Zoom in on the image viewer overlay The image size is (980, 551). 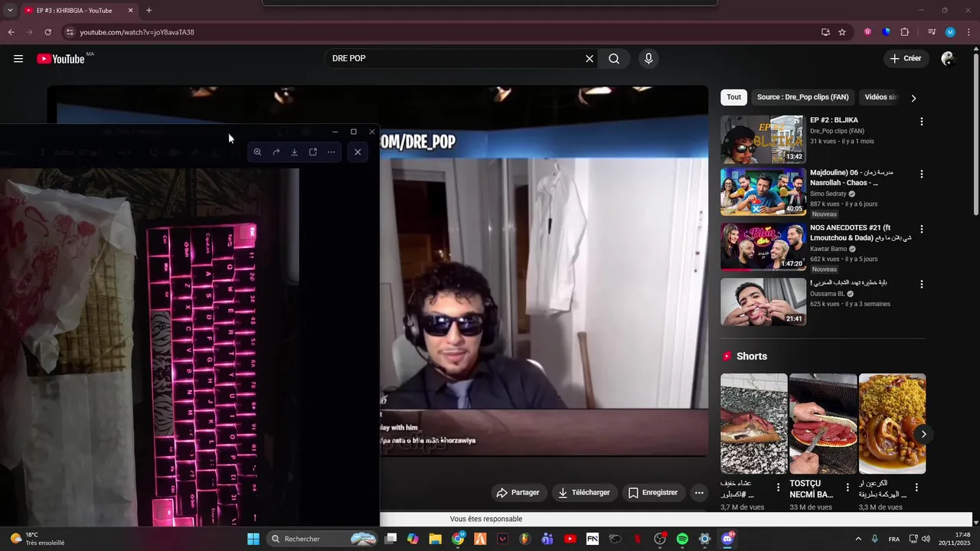point(257,152)
